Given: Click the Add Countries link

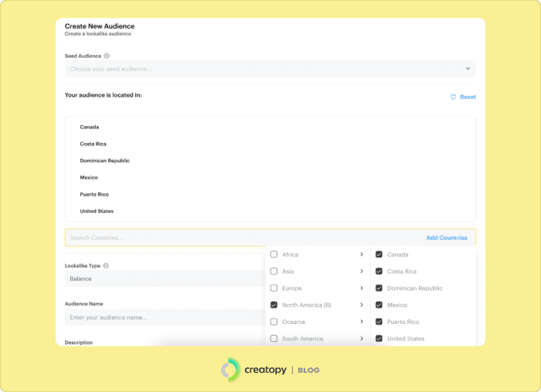Looking at the screenshot, I should [x=447, y=237].
